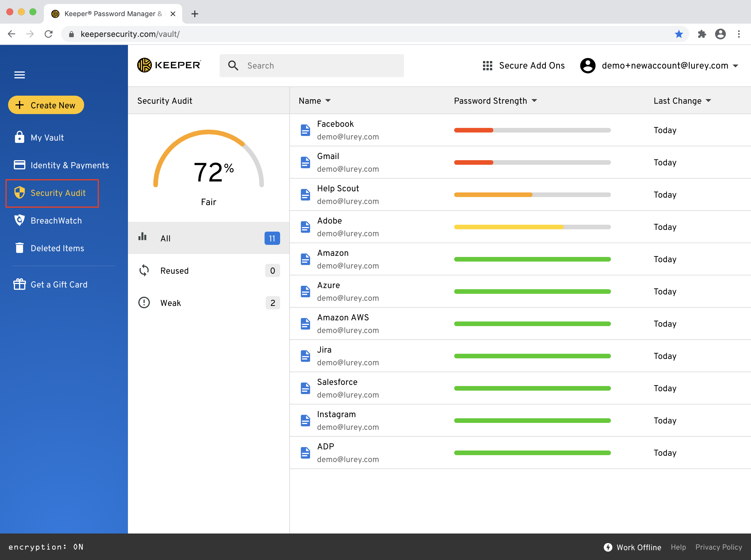Click the Fair score label
This screenshot has height=560, width=751.
209,202
